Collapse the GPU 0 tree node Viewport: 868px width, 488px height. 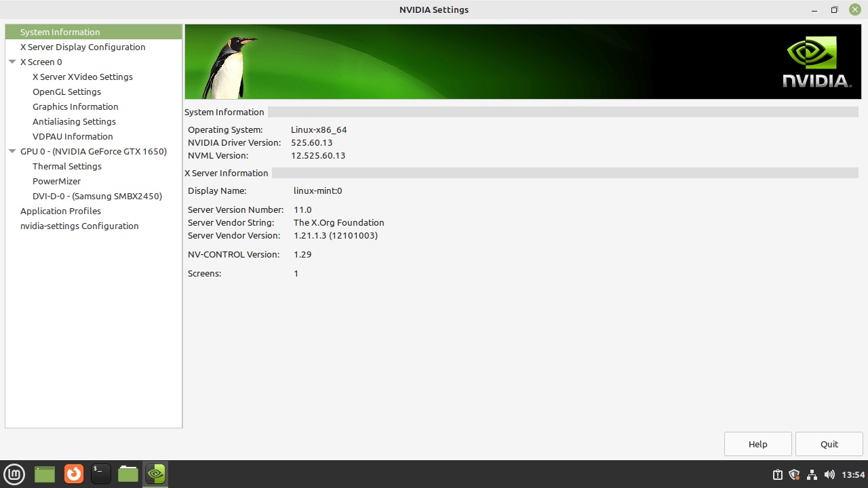point(12,151)
